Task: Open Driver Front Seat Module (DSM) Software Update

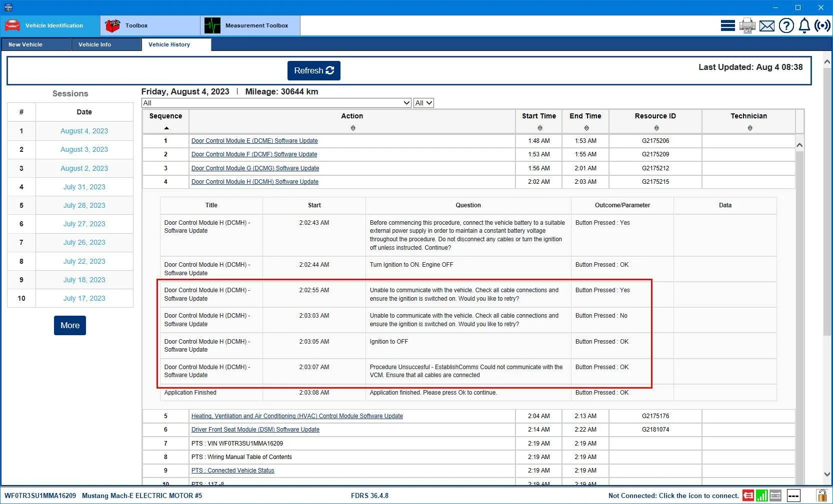Action: 255,430
